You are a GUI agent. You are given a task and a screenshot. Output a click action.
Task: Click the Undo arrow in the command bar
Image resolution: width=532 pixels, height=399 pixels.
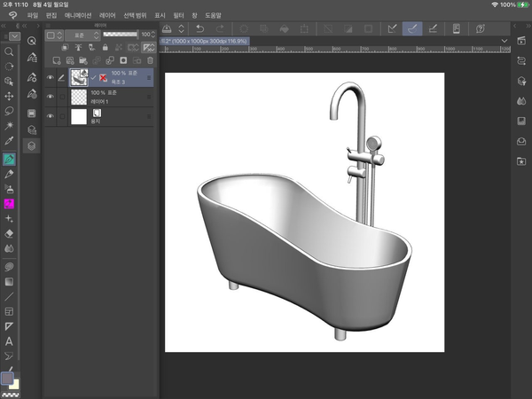tap(202, 28)
